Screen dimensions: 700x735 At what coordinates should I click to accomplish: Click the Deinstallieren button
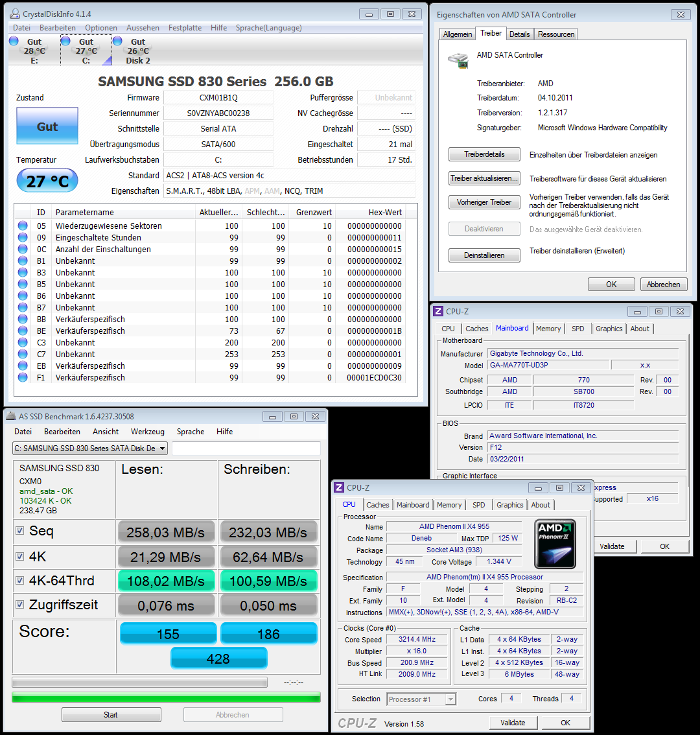[484, 255]
